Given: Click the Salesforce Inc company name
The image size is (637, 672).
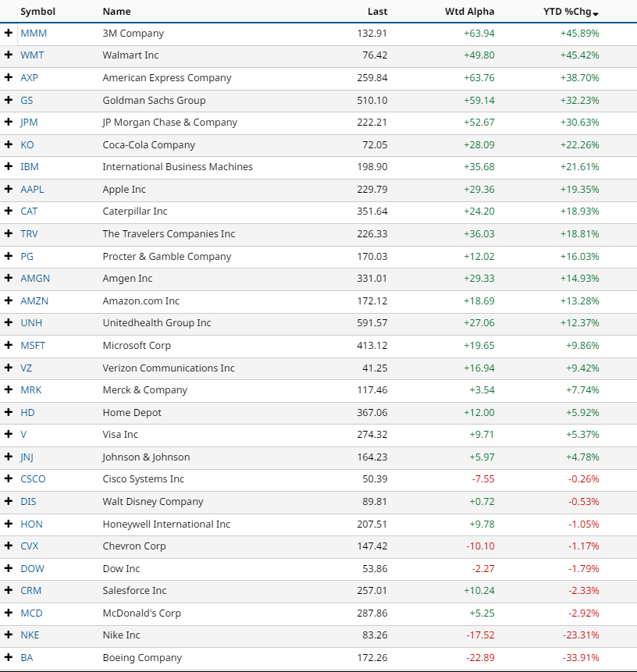Looking at the screenshot, I should 134,591.
